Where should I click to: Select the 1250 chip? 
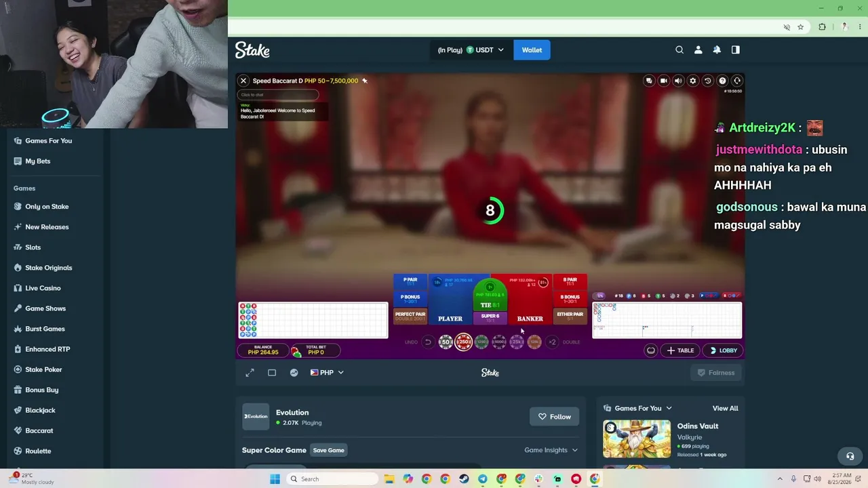(481, 342)
